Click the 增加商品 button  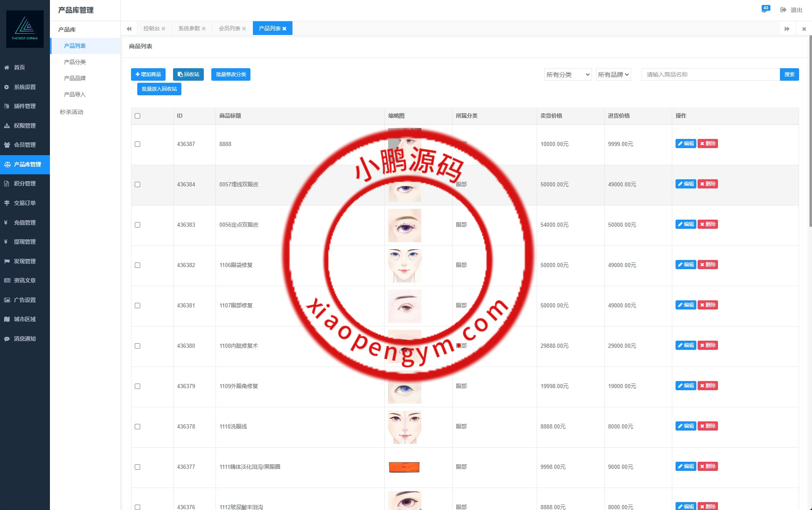(x=148, y=74)
